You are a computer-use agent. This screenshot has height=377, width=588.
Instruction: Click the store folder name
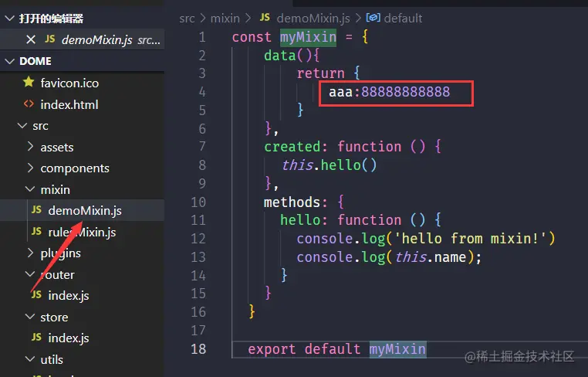(54, 318)
